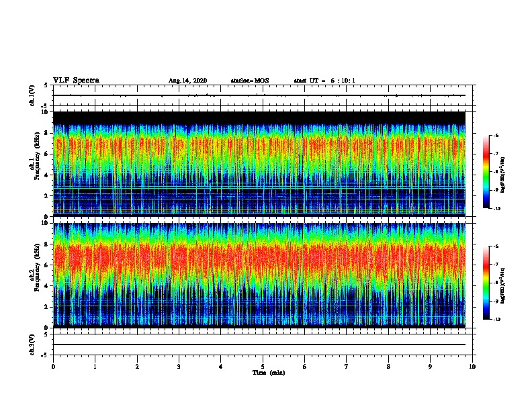This screenshot has width=532, height=411.
Task: Click the "-10" tick on ch.1 color bar
Action: tap(496, 209)
